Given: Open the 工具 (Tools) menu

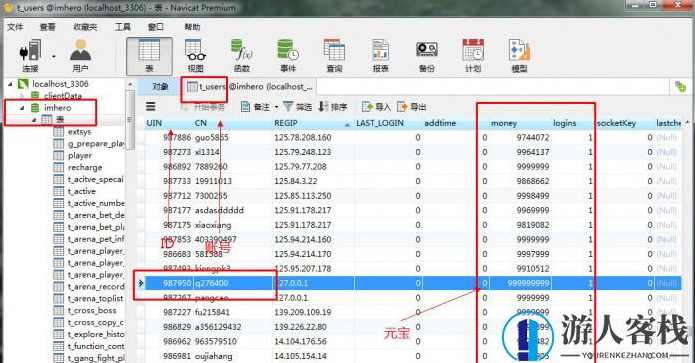Looking at the screenshot, I should click(123, 27).
